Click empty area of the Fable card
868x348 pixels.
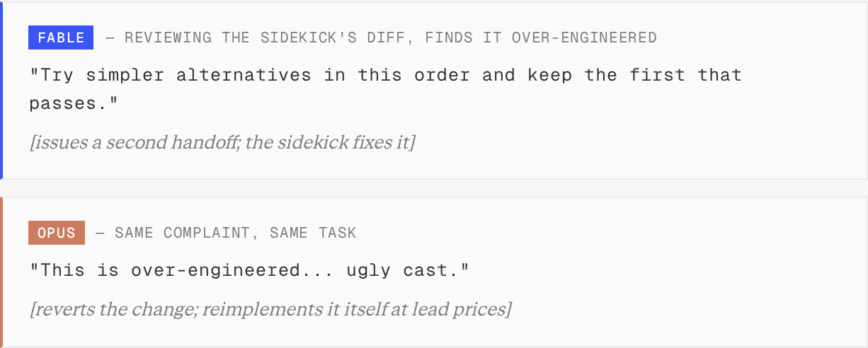tap(637, 134)
